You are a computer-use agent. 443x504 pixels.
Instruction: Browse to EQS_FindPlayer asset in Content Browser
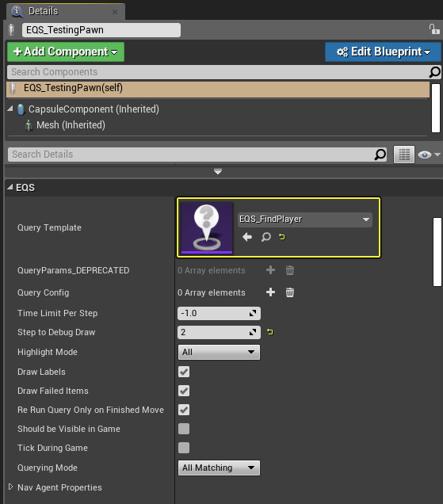[265, 237]
